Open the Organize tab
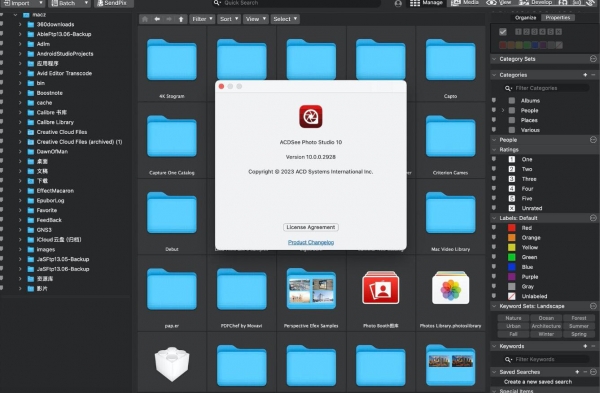 click(525, 18)
